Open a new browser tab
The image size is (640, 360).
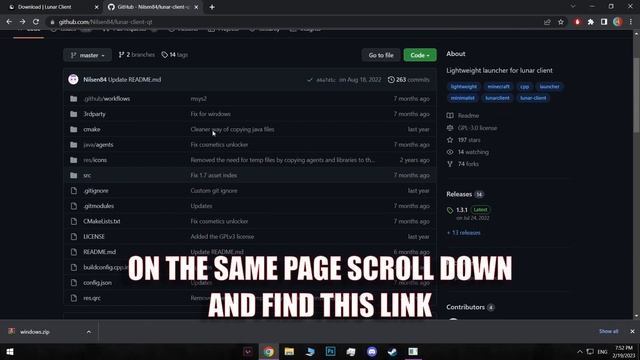coord(212,7)
